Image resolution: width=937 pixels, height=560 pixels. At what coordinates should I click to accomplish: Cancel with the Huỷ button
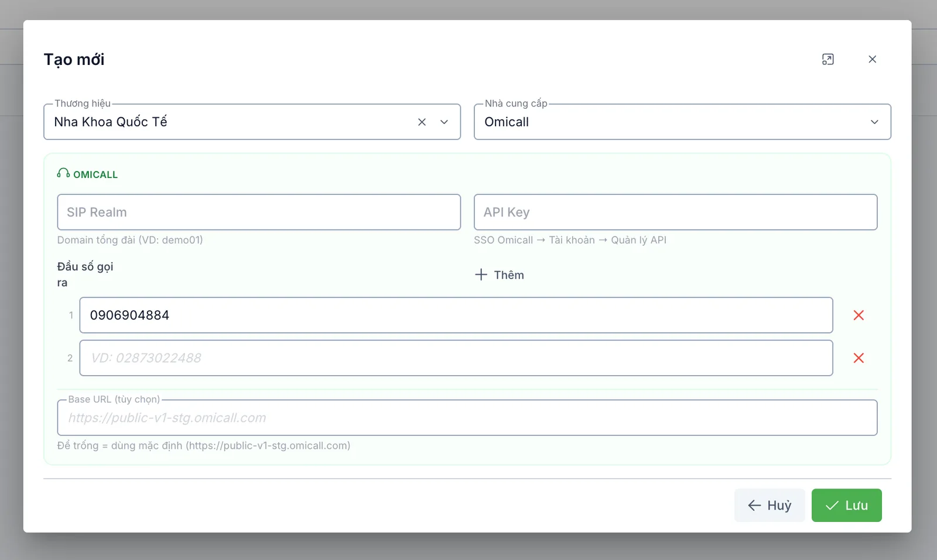770,505
